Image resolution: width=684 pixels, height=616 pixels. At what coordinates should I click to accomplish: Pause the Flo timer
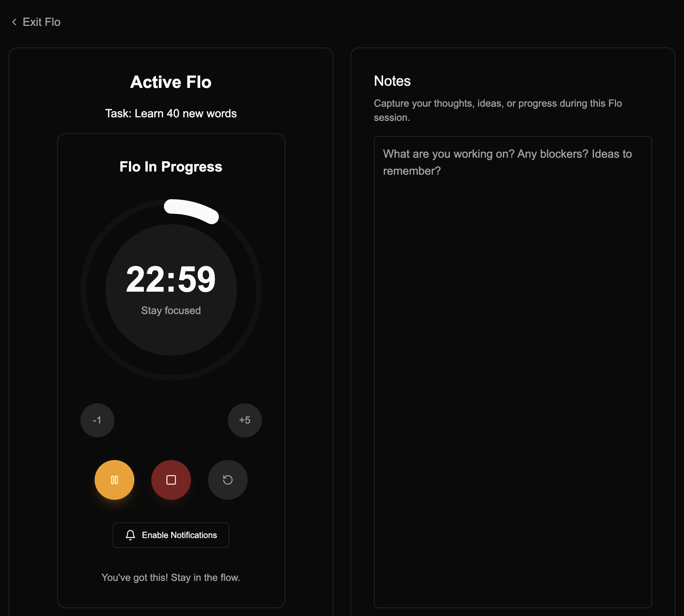(114, 480)
